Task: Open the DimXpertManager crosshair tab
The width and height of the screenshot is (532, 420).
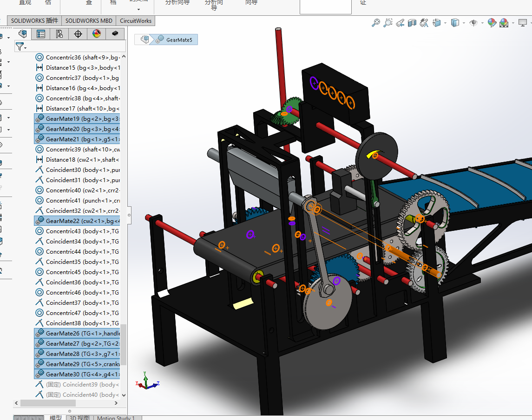Action: pos(78,34)
